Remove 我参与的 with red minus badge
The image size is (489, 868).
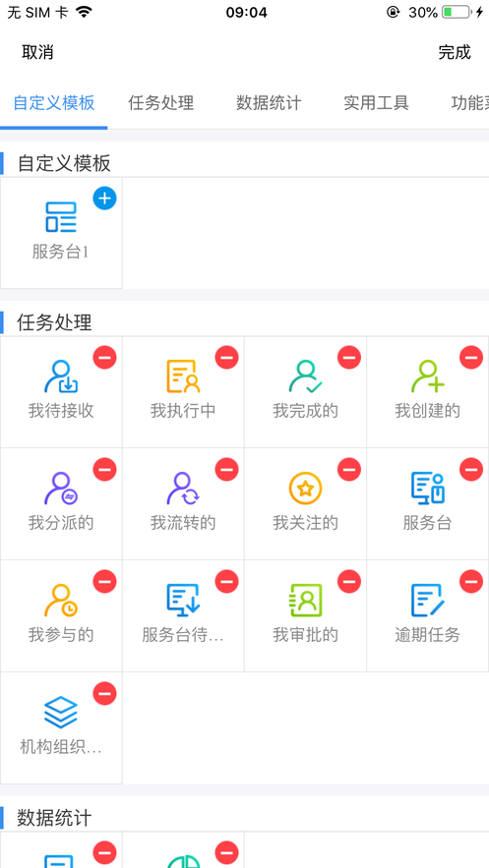click(x=104, y=581)
